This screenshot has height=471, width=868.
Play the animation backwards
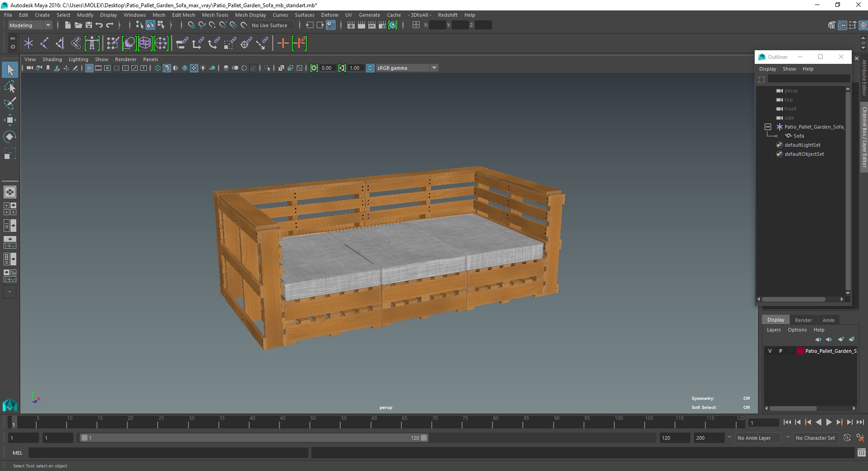tap(818, 422)
